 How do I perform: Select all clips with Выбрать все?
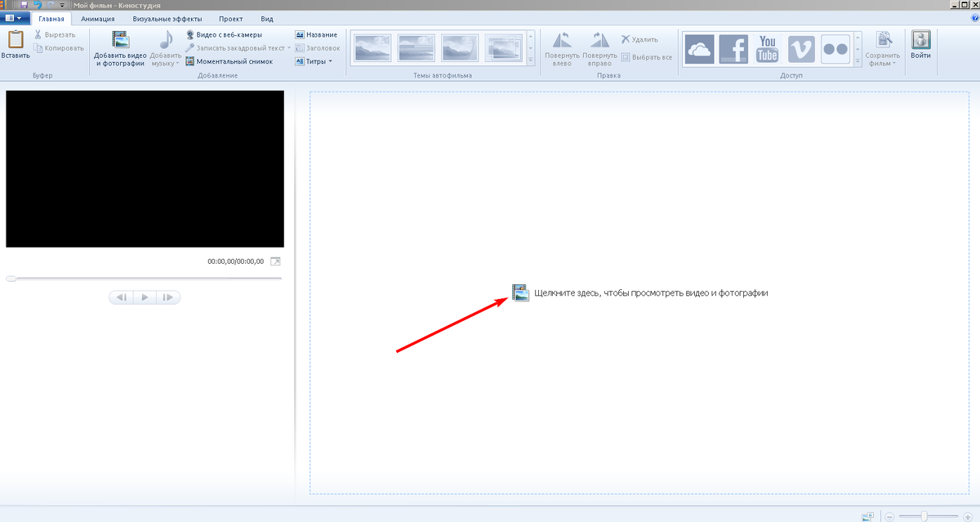645,57
